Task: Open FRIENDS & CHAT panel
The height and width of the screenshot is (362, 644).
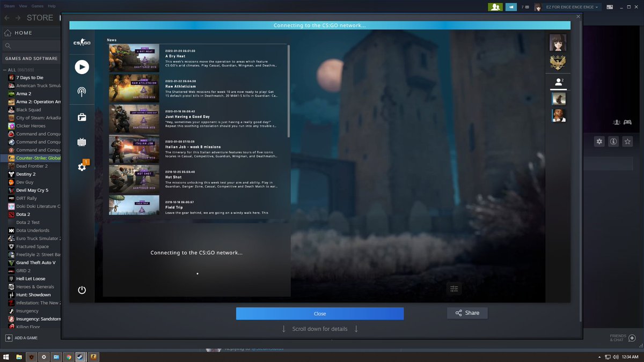Action: point(623,338)
